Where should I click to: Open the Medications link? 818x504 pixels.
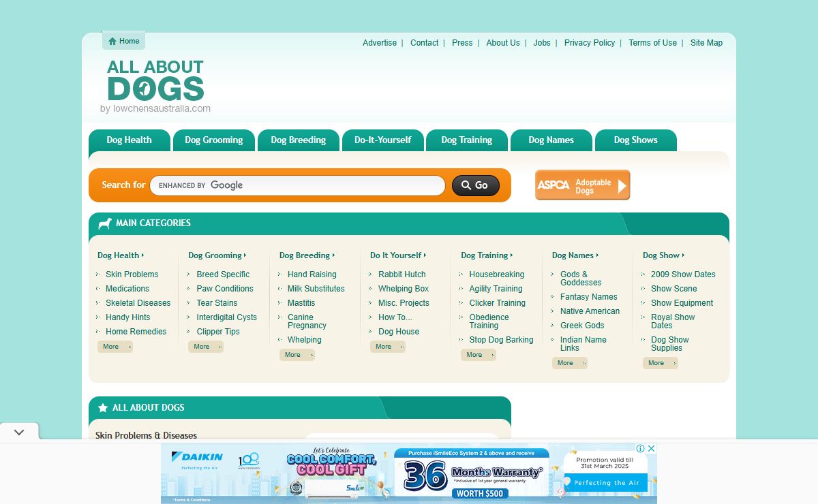pyautogui.click(x=127, y=289)
